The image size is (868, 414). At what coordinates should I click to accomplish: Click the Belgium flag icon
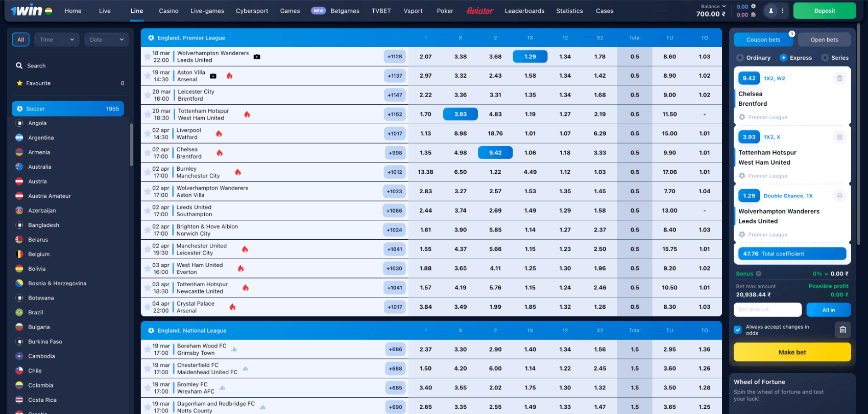pyautogui.click(x=19, y=254)
